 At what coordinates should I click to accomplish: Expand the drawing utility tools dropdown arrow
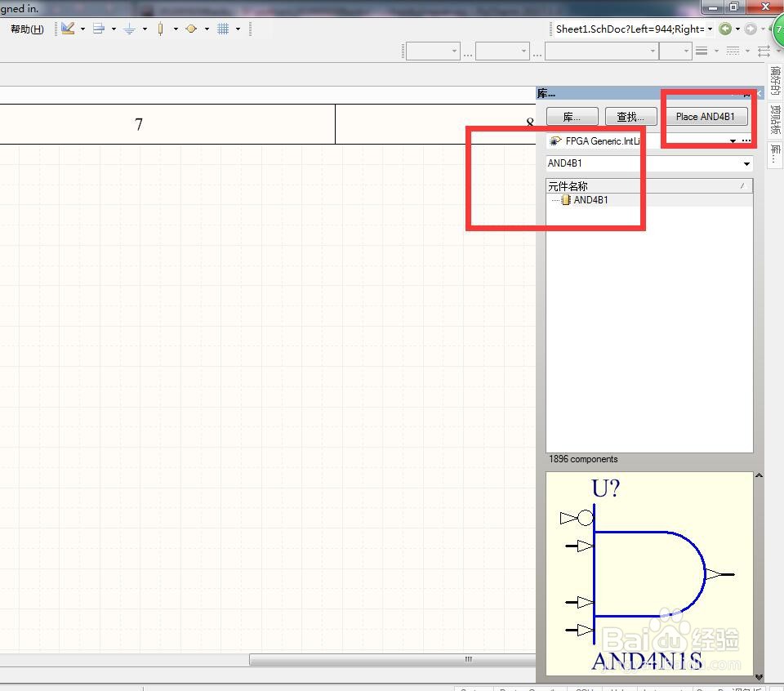83,29
